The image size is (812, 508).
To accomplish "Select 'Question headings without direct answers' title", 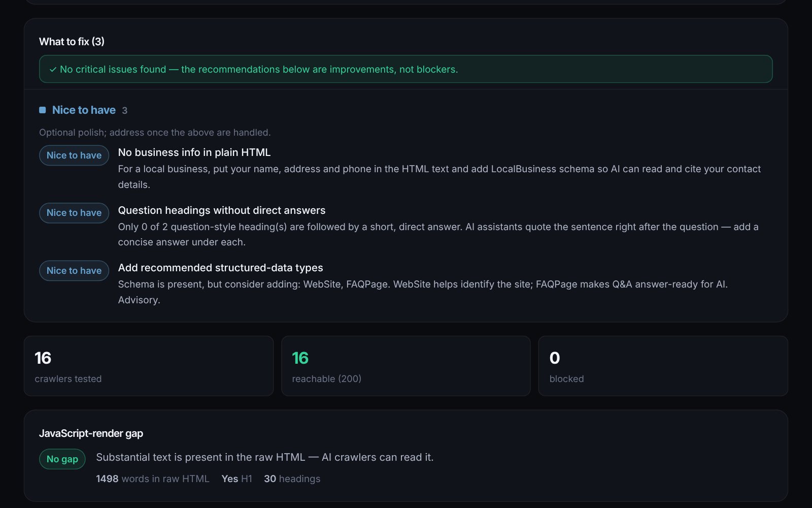I will click(222, 210).
